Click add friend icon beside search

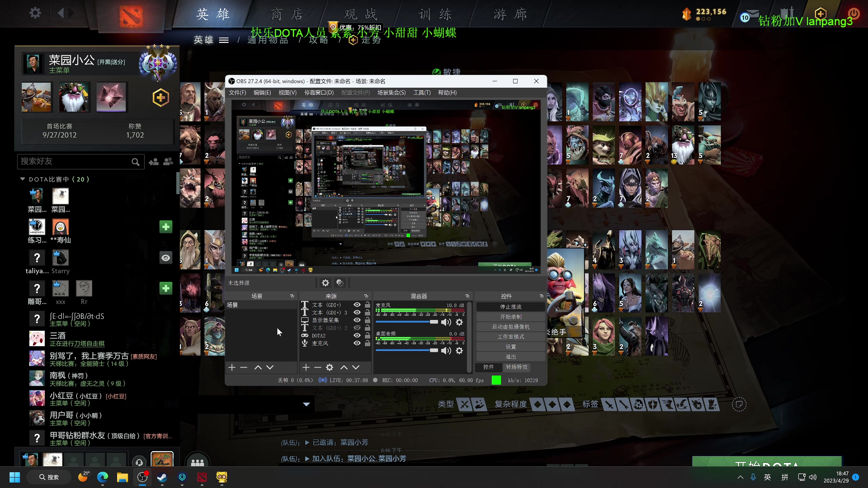coord(154,162)
